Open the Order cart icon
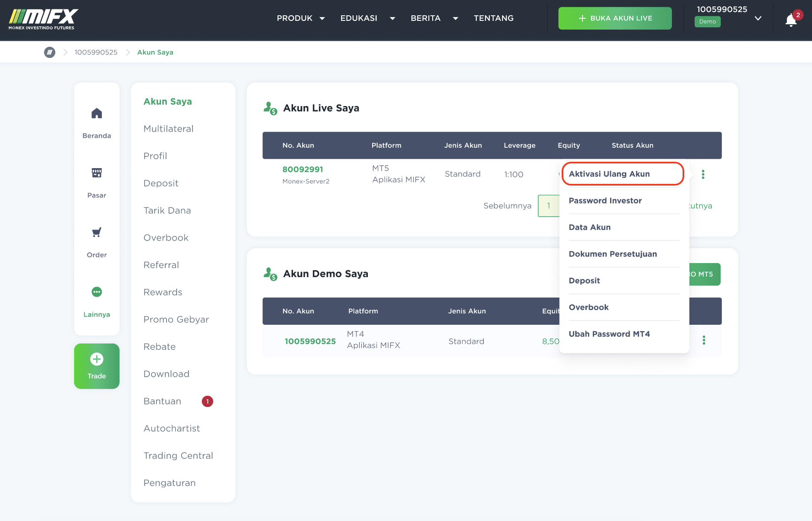Viewport: 812px width, 521px height. pyautogui.click(x=97, y=232)
